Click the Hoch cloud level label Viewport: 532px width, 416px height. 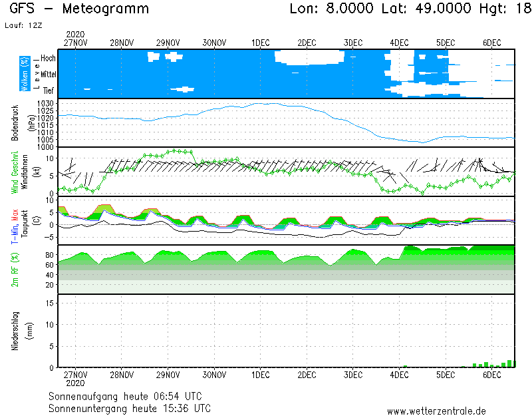48,59
